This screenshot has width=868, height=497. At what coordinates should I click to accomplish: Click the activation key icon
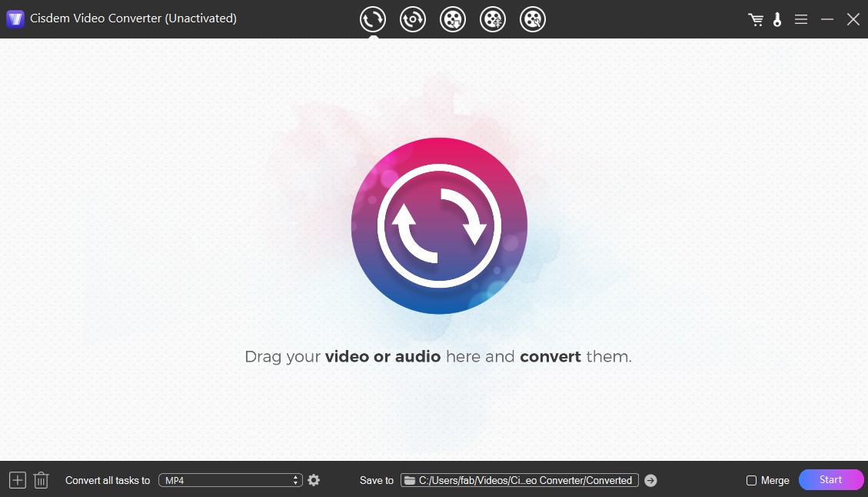[x=777, y=19]
